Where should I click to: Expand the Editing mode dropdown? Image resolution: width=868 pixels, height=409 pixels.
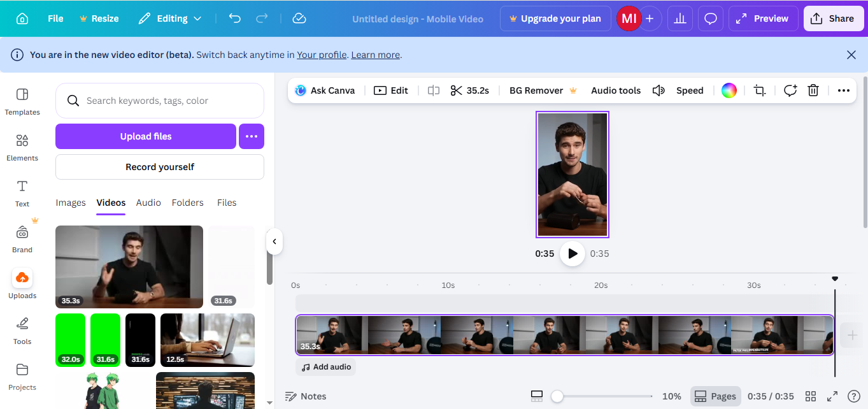point(170,18)
